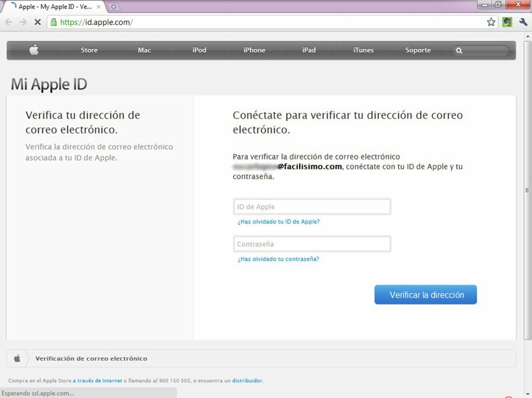The height and width of the screenshot is (398, 532).
Task: Open the Store section
Action: tap(89, 50)
